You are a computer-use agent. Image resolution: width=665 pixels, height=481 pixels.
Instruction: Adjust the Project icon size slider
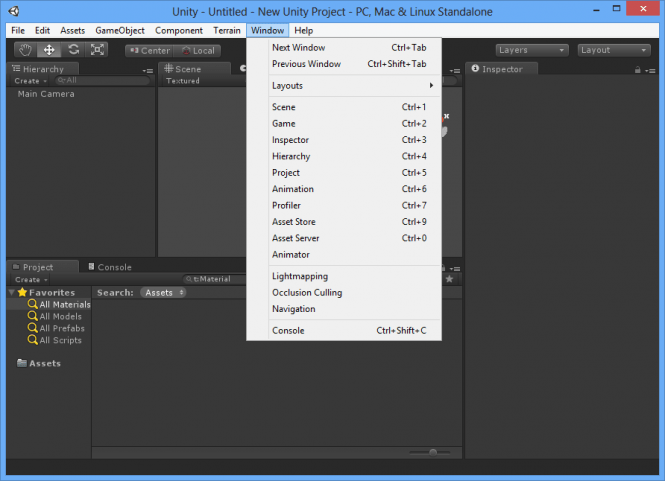430,453
